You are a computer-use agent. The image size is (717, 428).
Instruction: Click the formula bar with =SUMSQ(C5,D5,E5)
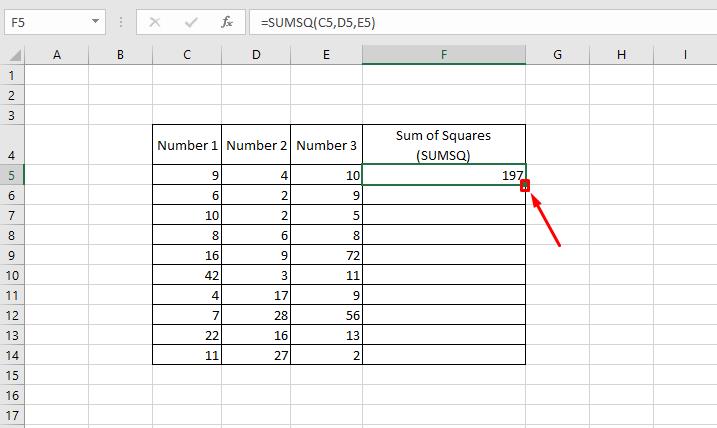coord(483,22)
